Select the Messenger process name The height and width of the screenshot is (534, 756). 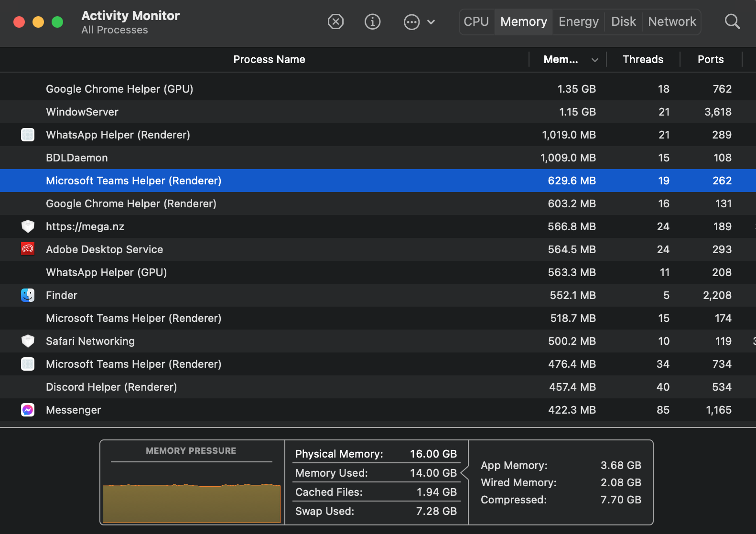click(73, 410)
